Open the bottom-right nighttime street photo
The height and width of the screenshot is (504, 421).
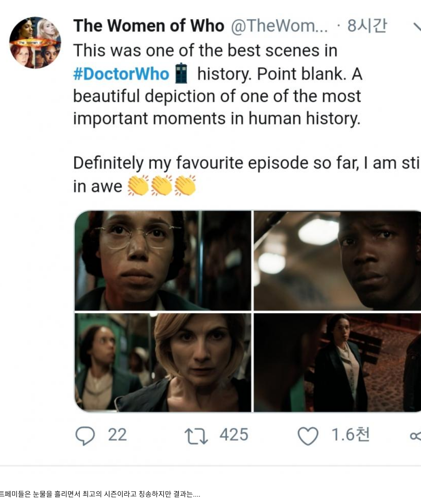click(337, 363)
